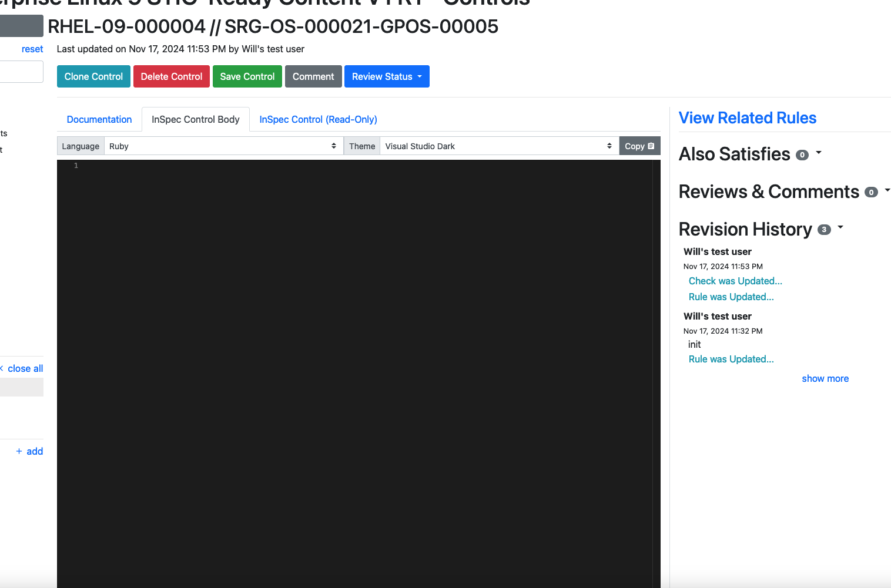This screenshot has width=891, height=588.
Task: Save the control with Save Control
Action: [x=247, y=76]
